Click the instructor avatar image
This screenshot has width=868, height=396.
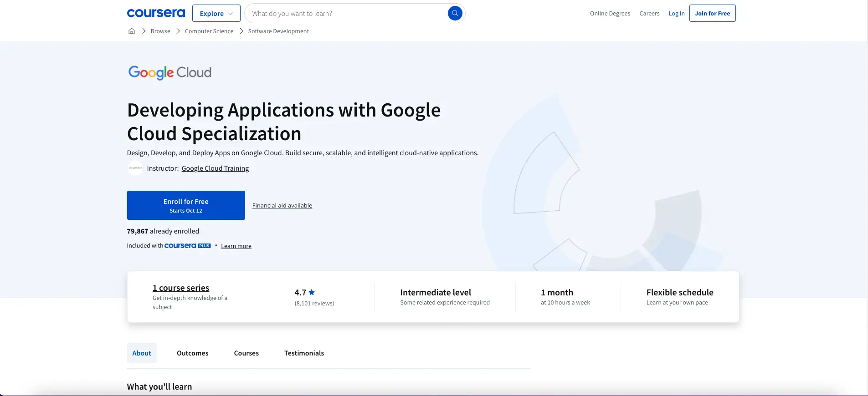[135, 168]
